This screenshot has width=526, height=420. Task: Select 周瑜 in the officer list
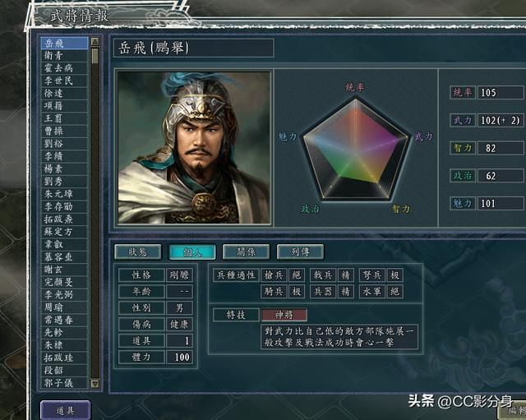(x=64, y=307)
